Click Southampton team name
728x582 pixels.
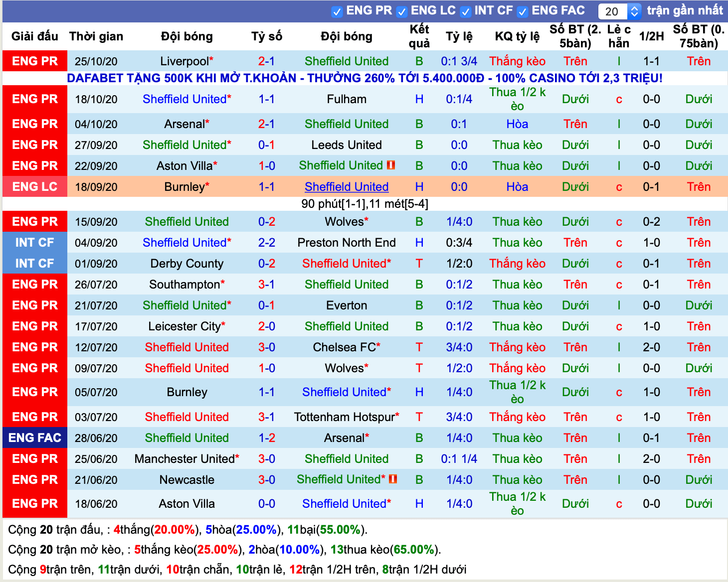pyautogui.click(x=184, y=285)
